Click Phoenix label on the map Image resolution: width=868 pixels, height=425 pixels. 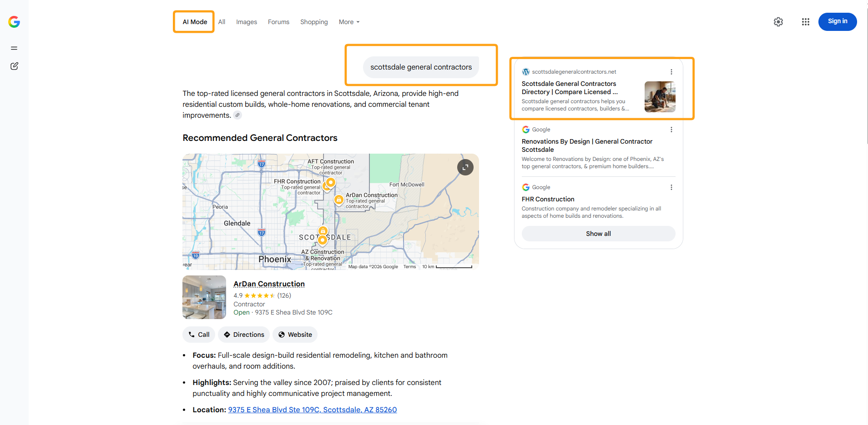point(275,259)
